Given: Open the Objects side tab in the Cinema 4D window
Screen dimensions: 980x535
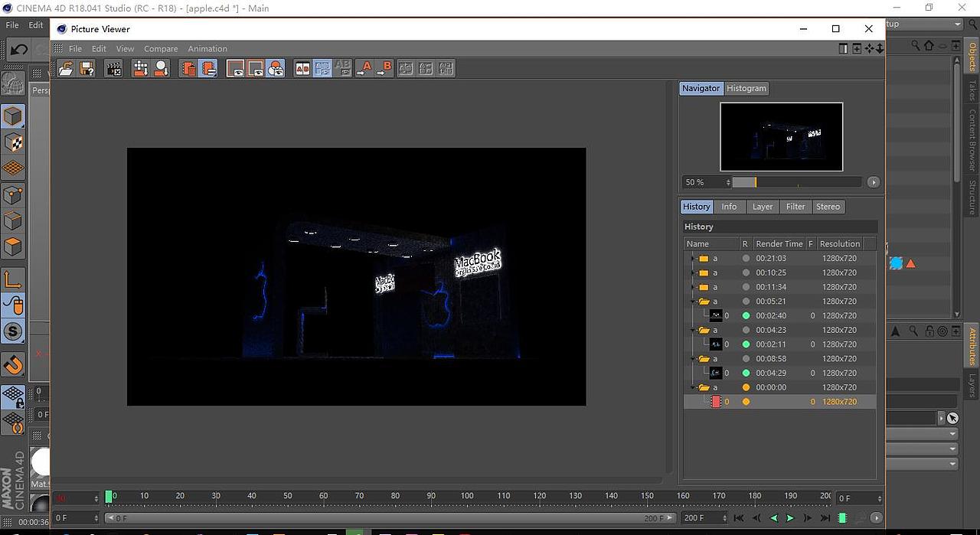Looking at the screenshot, I should click(972, 57).
